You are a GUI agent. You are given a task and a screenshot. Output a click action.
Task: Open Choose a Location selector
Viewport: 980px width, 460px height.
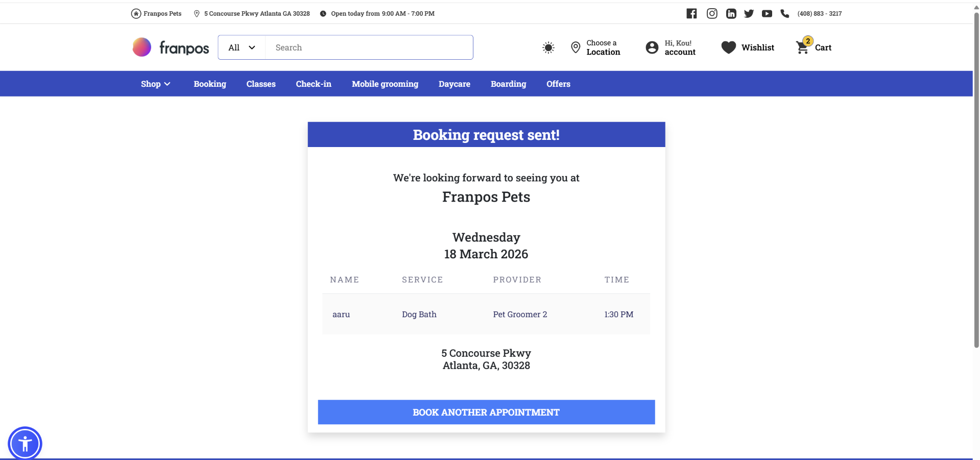pyautogui.click(x=595, y=47)
